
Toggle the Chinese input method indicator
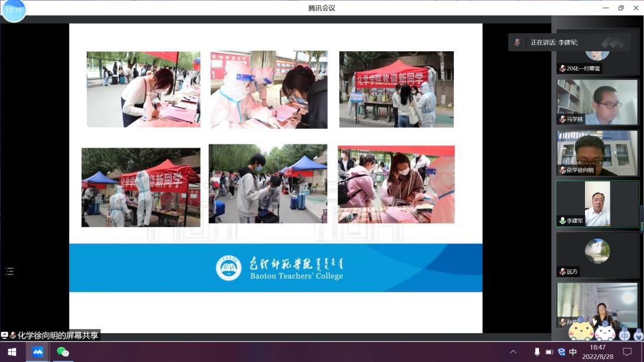tap(573, 352)
